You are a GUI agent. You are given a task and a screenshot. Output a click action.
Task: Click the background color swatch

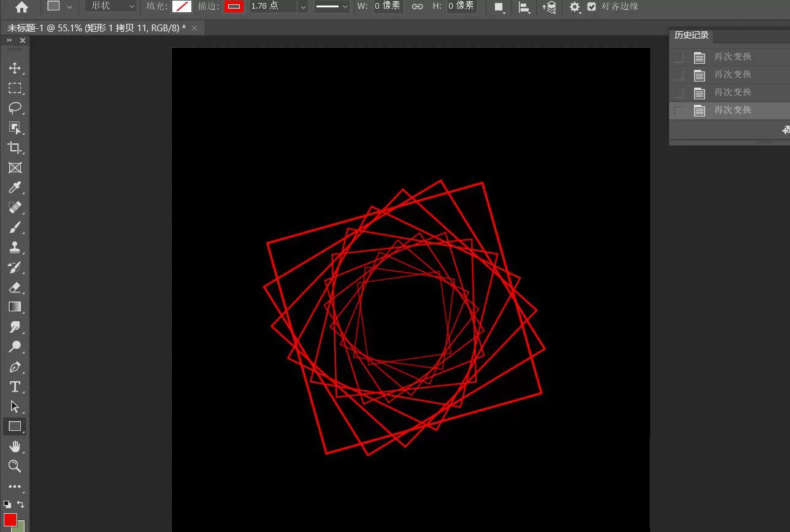tap(21, 526)
